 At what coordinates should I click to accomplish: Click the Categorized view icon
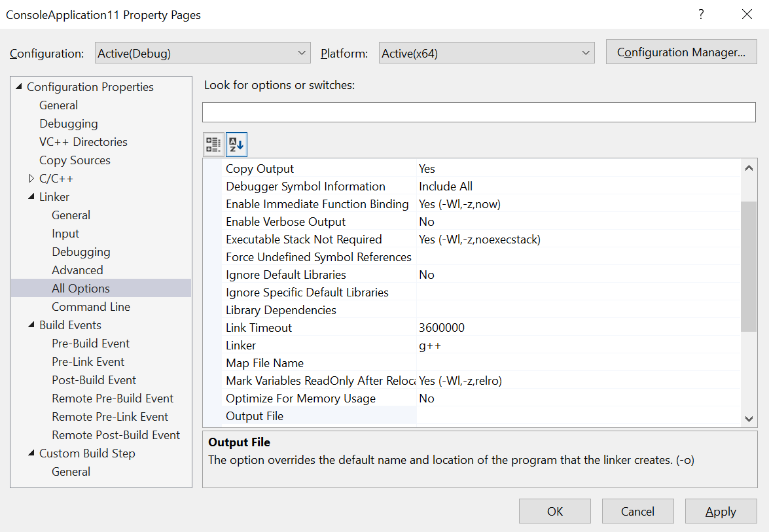point(213,145)
